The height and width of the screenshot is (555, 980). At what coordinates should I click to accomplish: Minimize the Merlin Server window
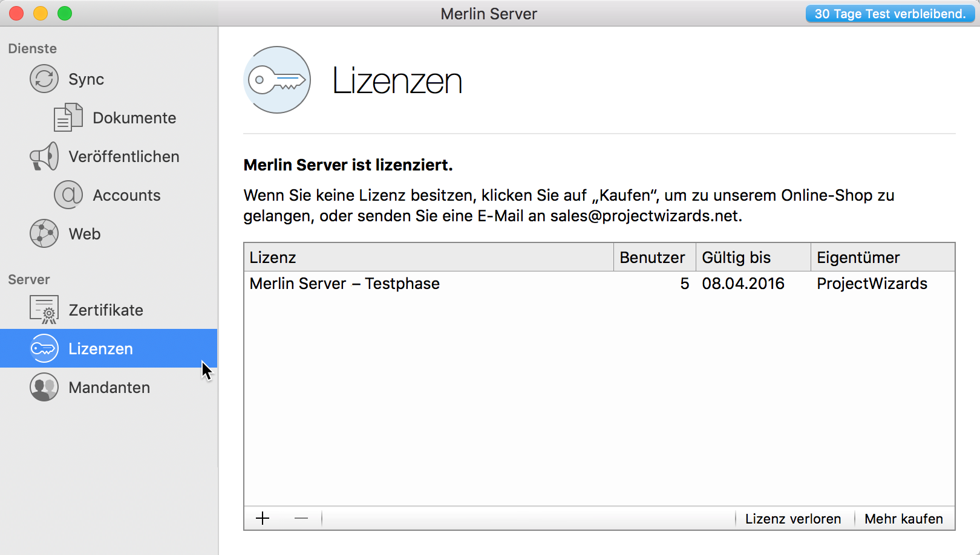pos(41,13)
